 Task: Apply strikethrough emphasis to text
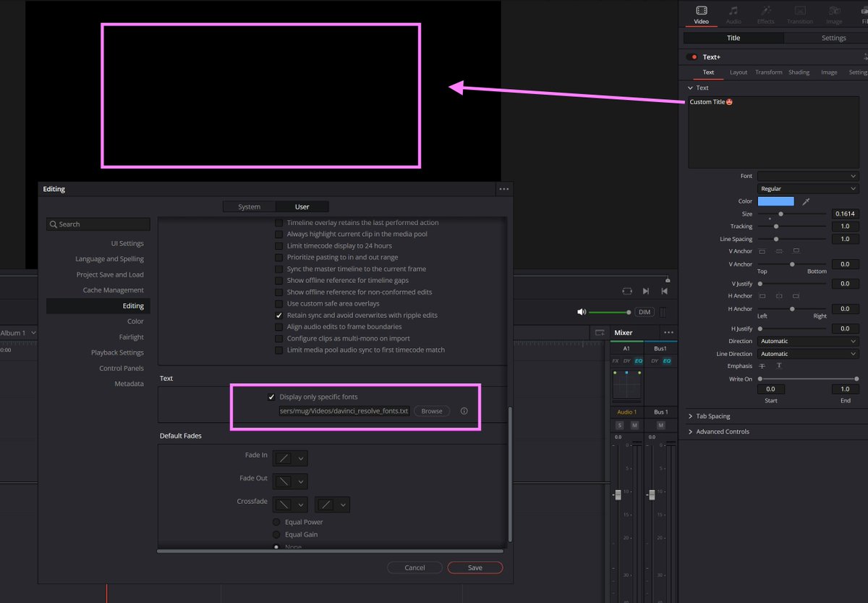point(762,366)
